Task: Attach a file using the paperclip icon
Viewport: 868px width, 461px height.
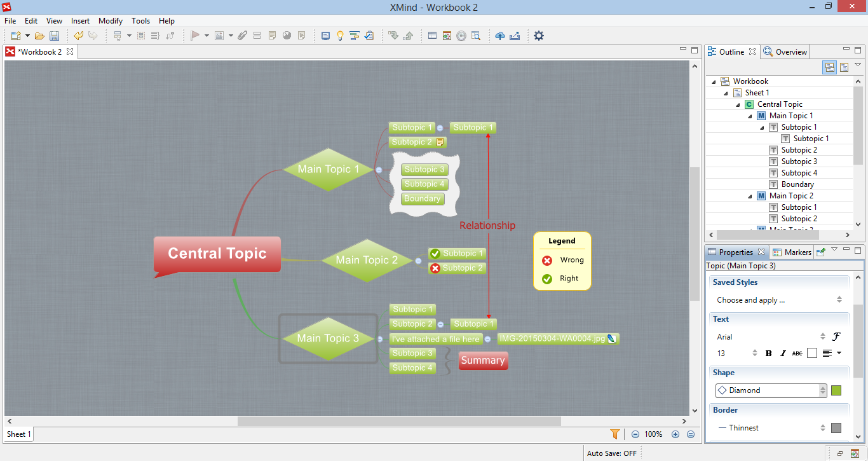Action: click(242, 36)
